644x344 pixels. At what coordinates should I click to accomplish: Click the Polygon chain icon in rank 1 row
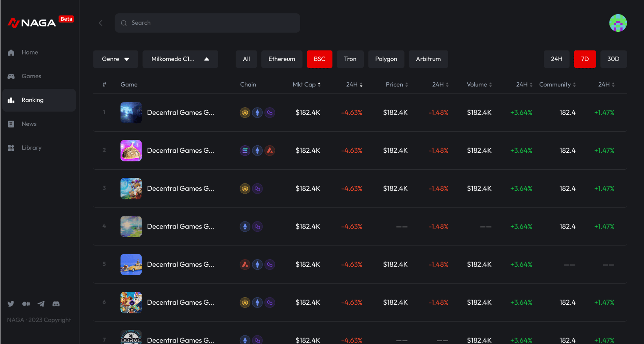[x=270, y=113]
